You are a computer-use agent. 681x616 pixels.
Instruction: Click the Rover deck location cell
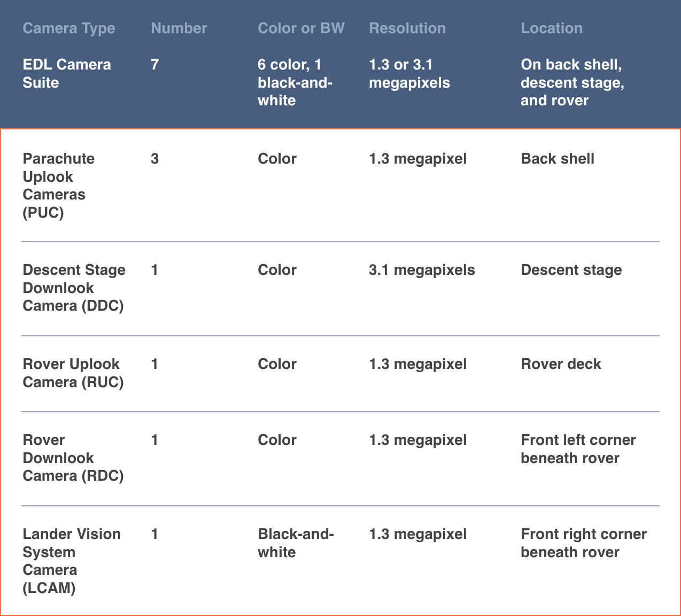click(x=561, y=364)
